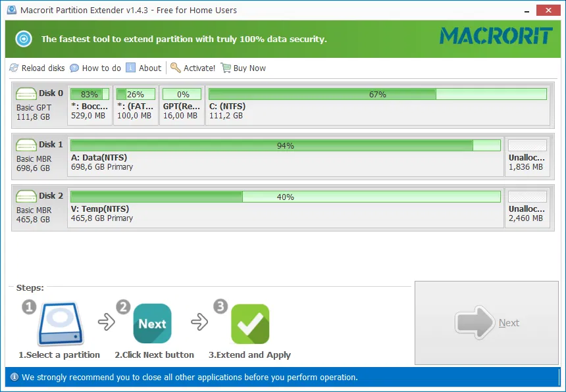
Task: Select the 2,460 MB unallocated space
Action: tap(527, 208)
